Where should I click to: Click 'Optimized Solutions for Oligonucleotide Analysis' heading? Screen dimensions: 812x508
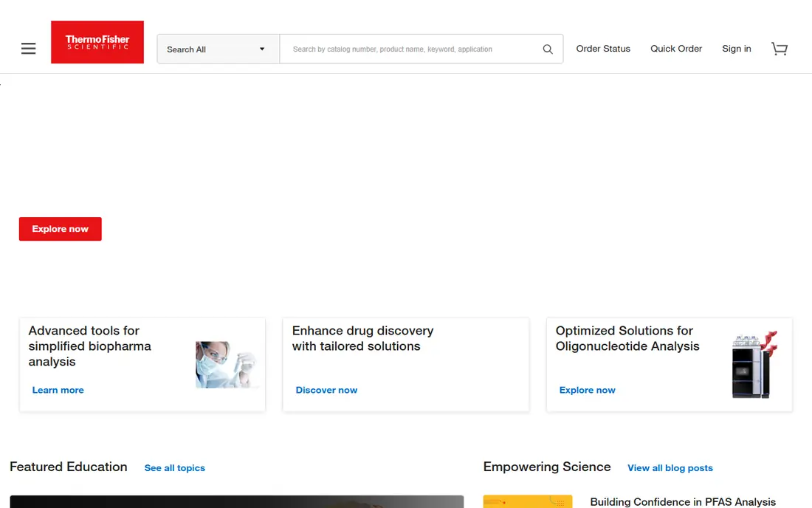(x=627, y=338)
